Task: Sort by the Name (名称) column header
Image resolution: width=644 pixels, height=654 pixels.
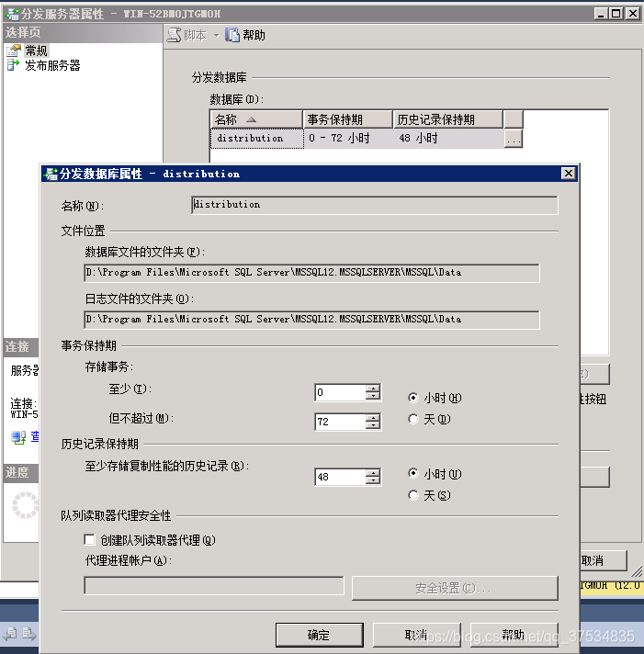Action: click(256, 119)
